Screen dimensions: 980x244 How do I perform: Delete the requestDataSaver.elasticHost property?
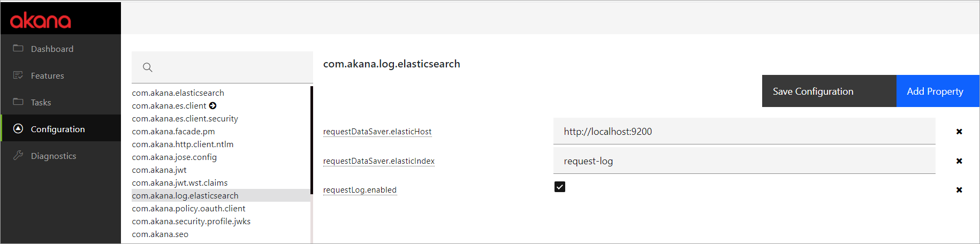[959, 132]
